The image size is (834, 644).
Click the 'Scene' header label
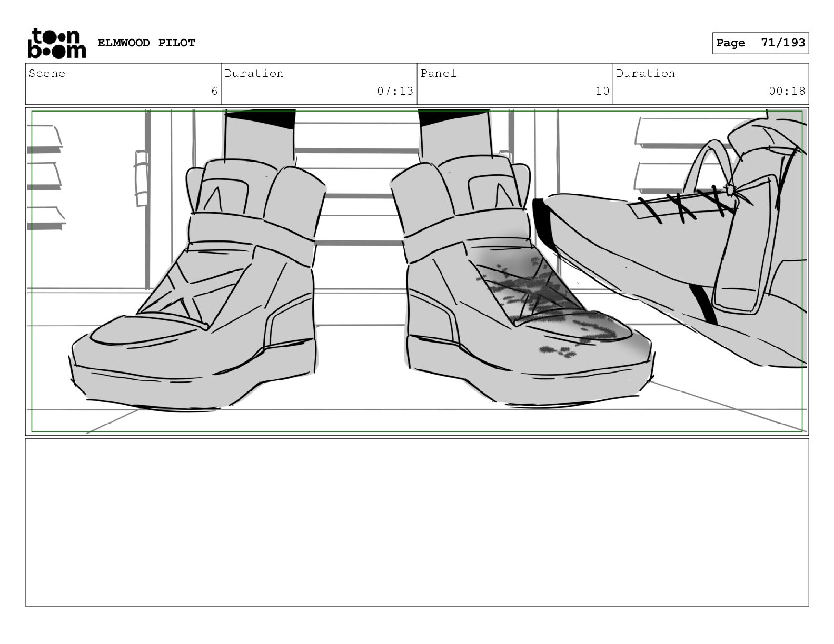(47, 73)
